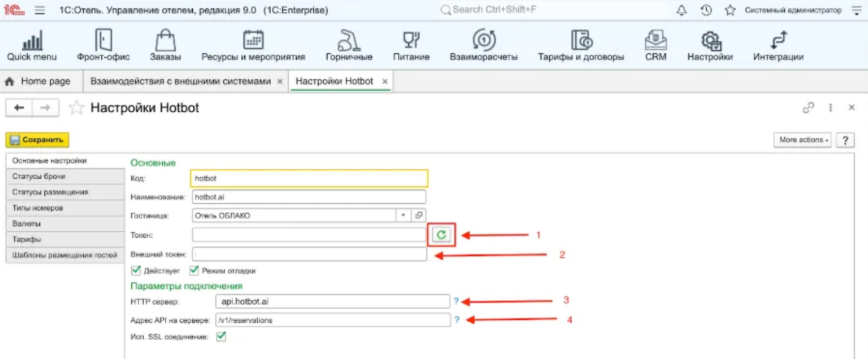
Task: Click the notifications bell icon
Action: click(x=681, y=10)
